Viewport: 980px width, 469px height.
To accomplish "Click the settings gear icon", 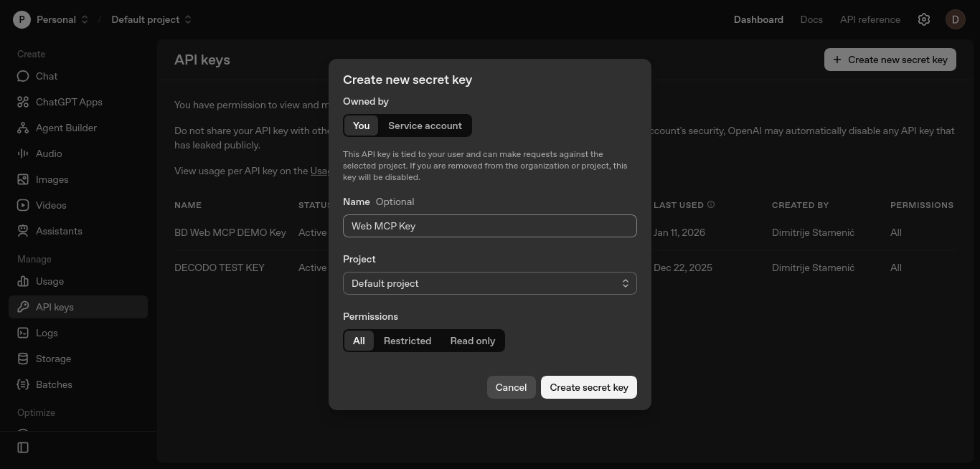I will click(924, 19).
